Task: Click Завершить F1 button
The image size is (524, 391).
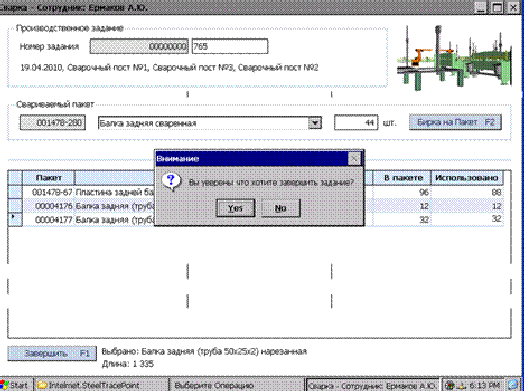Action: tap(52, 353)
